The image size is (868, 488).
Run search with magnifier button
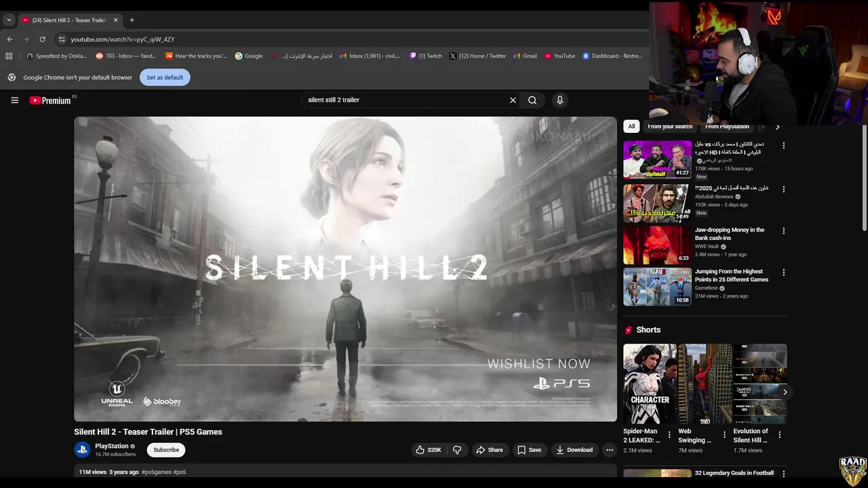532,100
